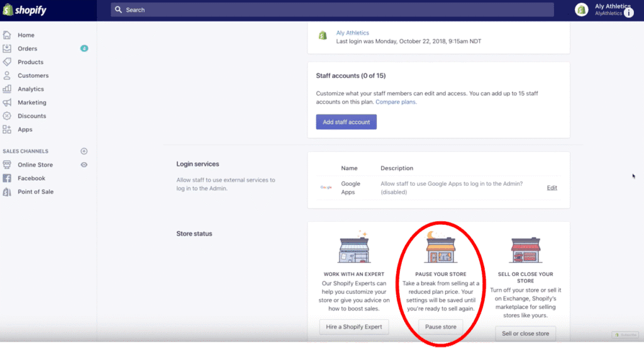
Task: Follow the Compare plans link
Action: point(396,102)
